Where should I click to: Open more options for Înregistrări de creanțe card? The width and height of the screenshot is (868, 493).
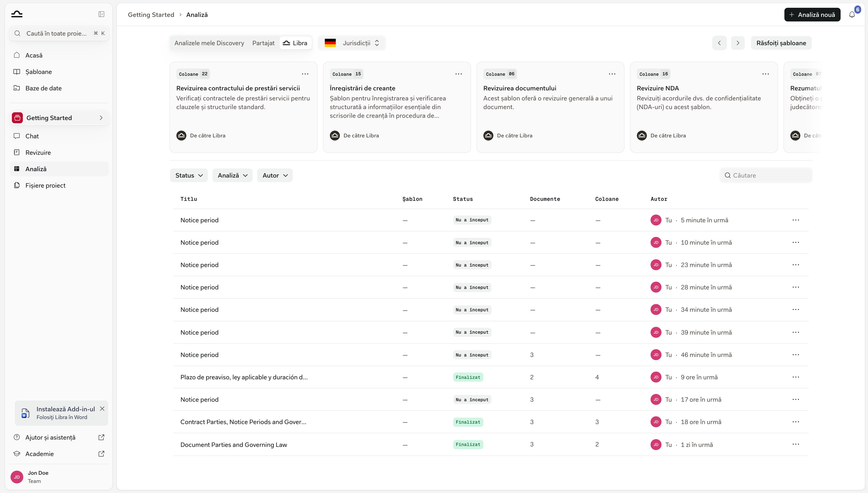tap(458, 74)
